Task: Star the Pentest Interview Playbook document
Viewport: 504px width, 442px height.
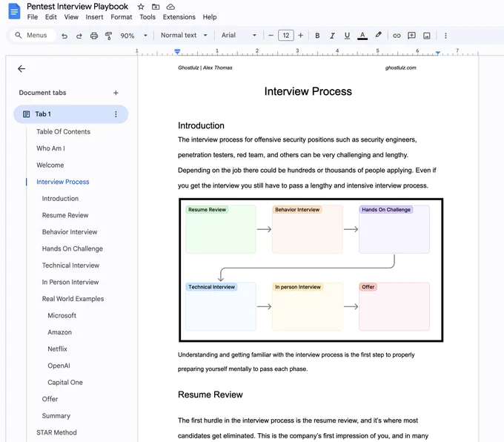Action: point(141,7)
